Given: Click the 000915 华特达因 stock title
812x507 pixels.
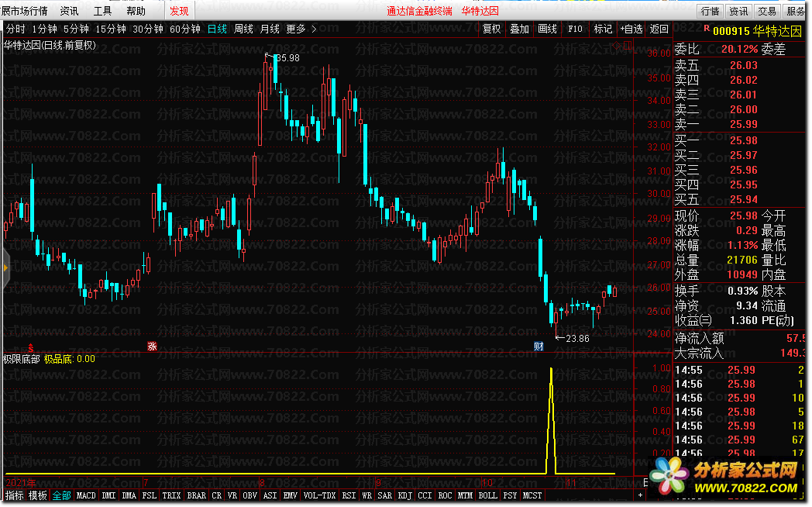Looking at the screenshot, I should click(x=757, y=31).
